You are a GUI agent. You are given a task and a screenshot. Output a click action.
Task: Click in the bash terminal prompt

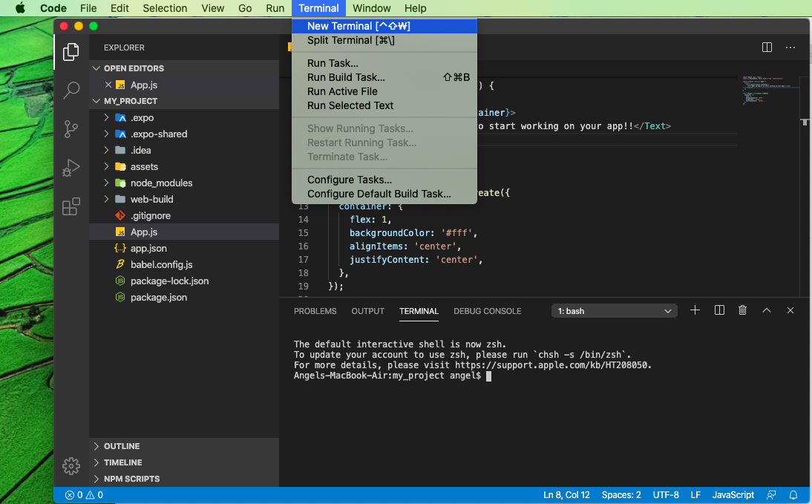(x=488, y=376)
